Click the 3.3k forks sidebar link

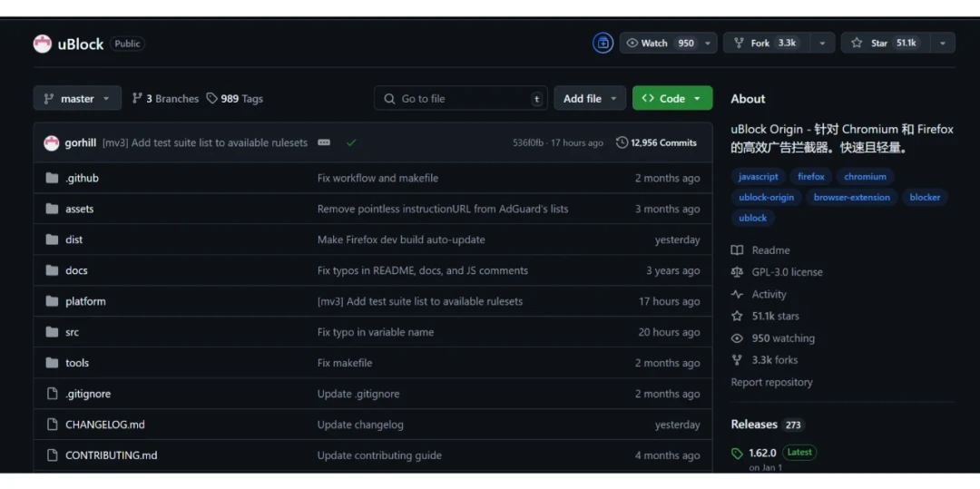point(764,360)
